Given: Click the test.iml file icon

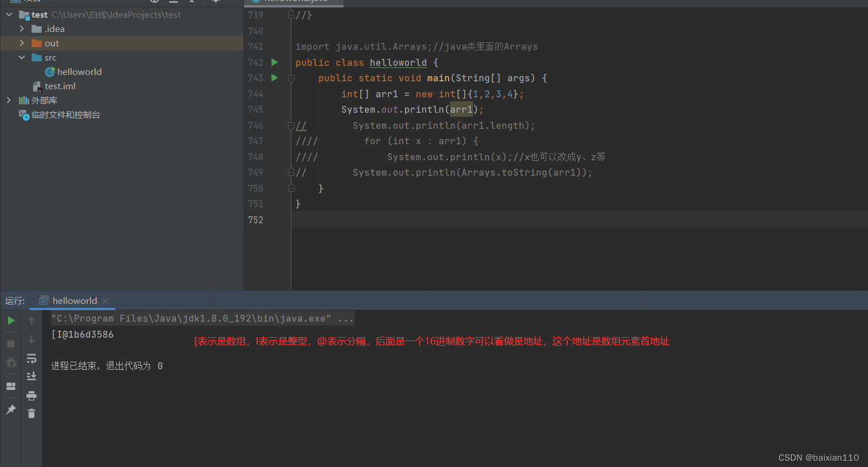Looking at the screenshot, I should click(x=37, y=86).
